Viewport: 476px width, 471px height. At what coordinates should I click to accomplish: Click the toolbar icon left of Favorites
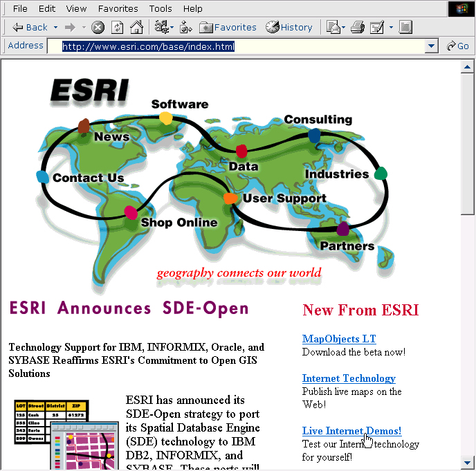185,27
